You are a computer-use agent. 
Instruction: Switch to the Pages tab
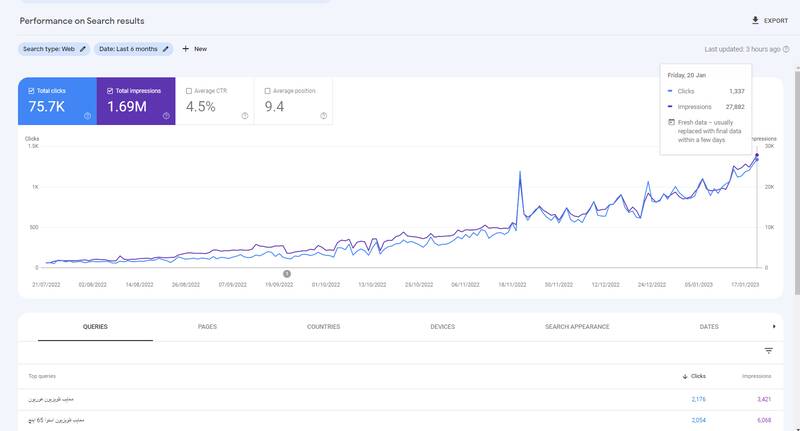pyautogui.click(x=207, y=327)
